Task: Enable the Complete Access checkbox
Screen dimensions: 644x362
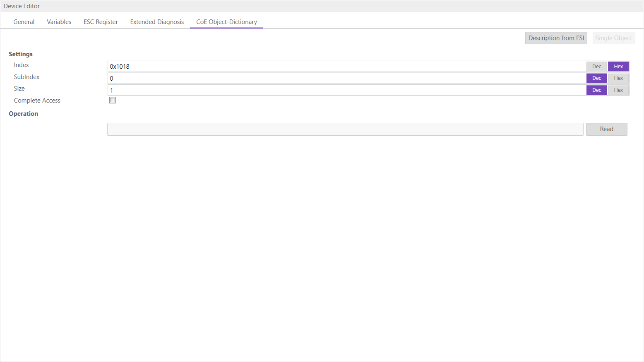Action: 113,100
